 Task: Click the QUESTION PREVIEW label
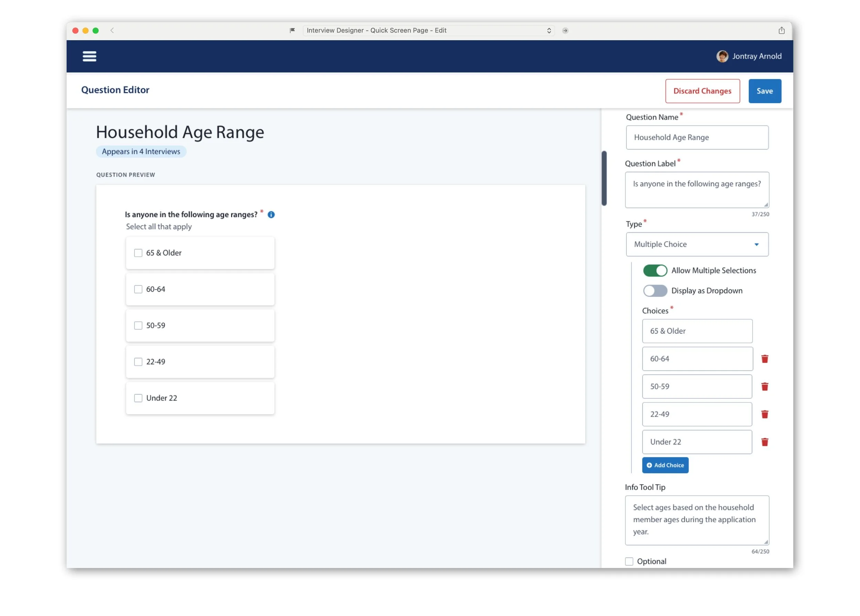point(126,175)
